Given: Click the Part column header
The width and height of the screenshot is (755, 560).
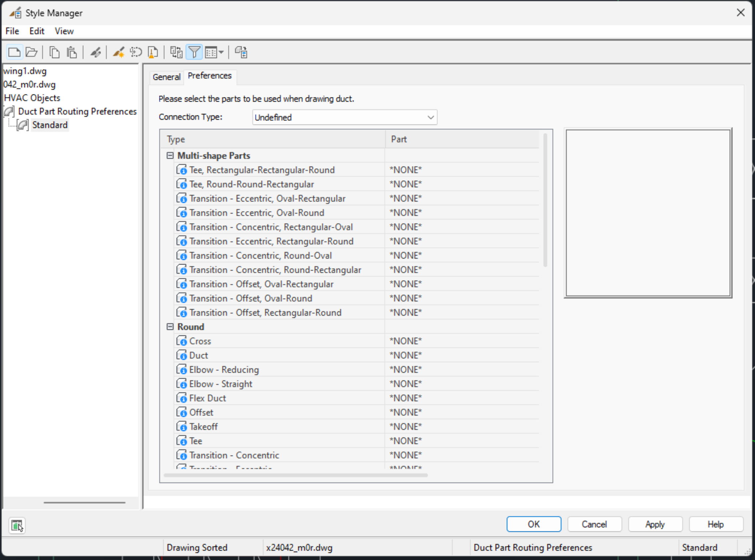Looking at the screenshot, I should click(462, 139).
